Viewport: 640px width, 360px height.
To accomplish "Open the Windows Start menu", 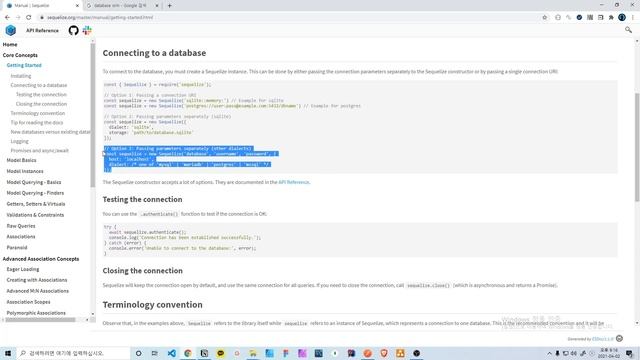I will (x=8, y=353).
